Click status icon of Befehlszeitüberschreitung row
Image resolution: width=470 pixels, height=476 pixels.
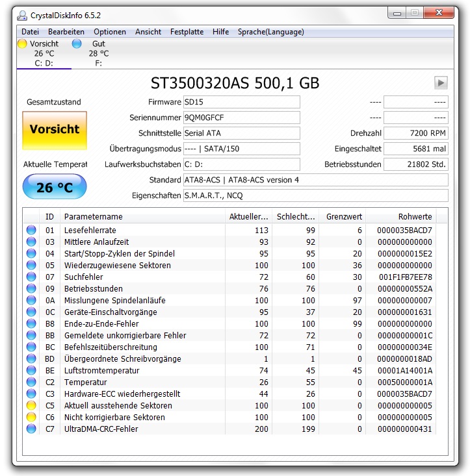coord(31,347)
